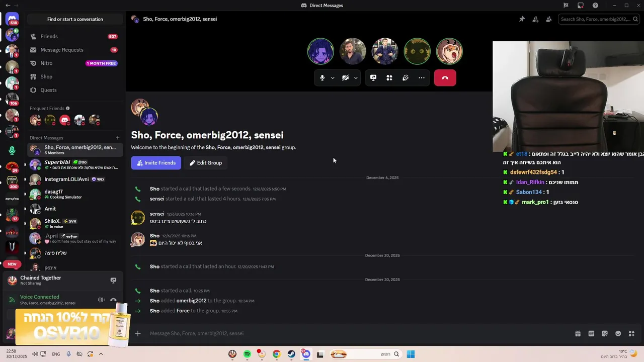The height and width of the screenshot is (362, 644).
Task: Click the NEW unread indicator in server list
Action: point(12,264)
